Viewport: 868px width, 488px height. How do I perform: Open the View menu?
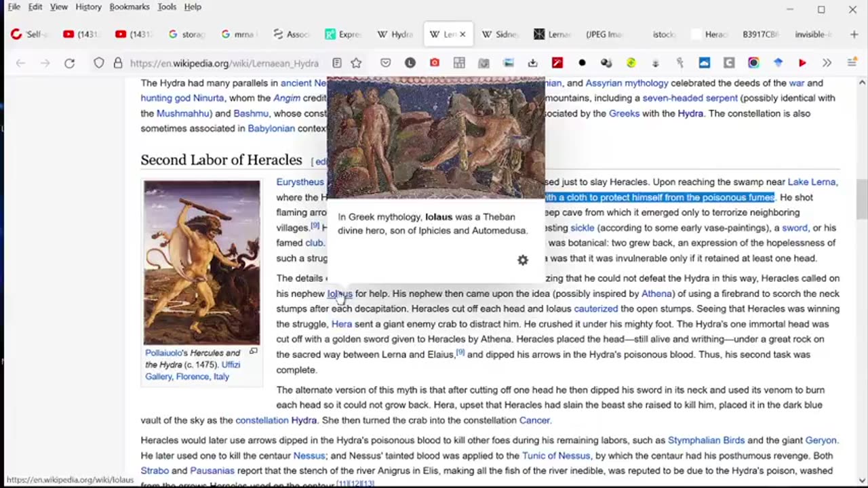[59, 7]
